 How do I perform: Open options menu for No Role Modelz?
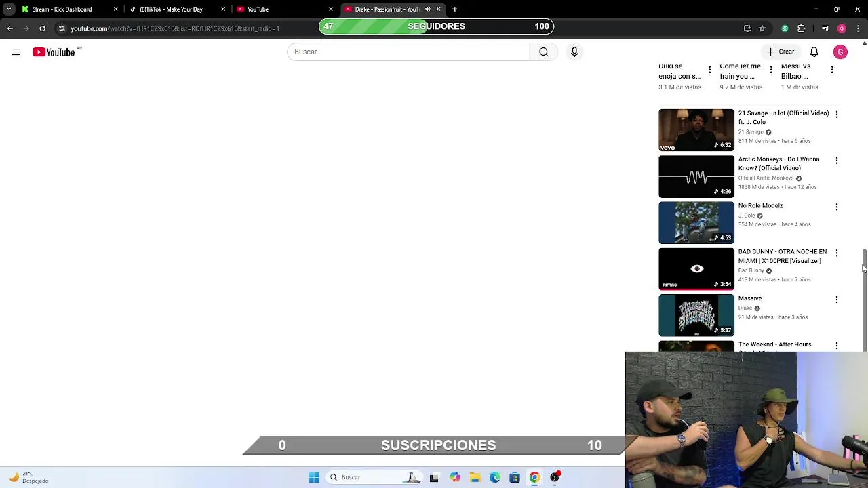click(836, 207)
